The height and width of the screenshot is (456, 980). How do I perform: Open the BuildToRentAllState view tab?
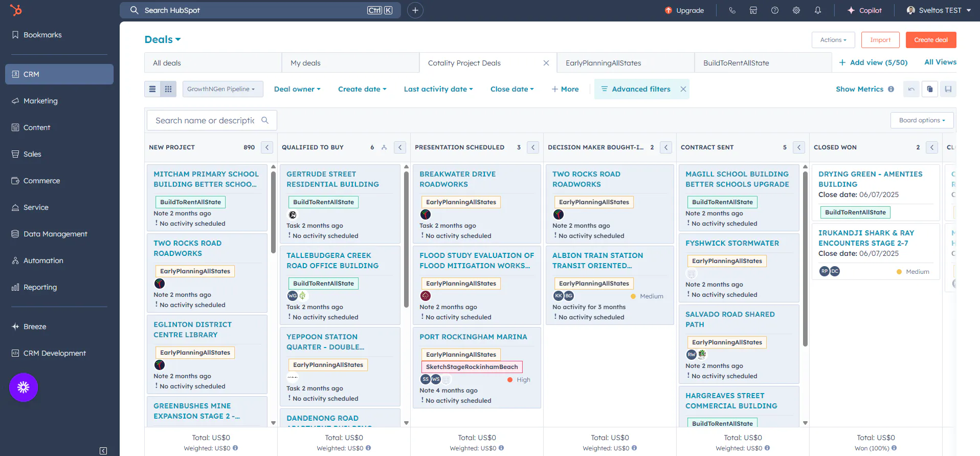click(763, 63)
